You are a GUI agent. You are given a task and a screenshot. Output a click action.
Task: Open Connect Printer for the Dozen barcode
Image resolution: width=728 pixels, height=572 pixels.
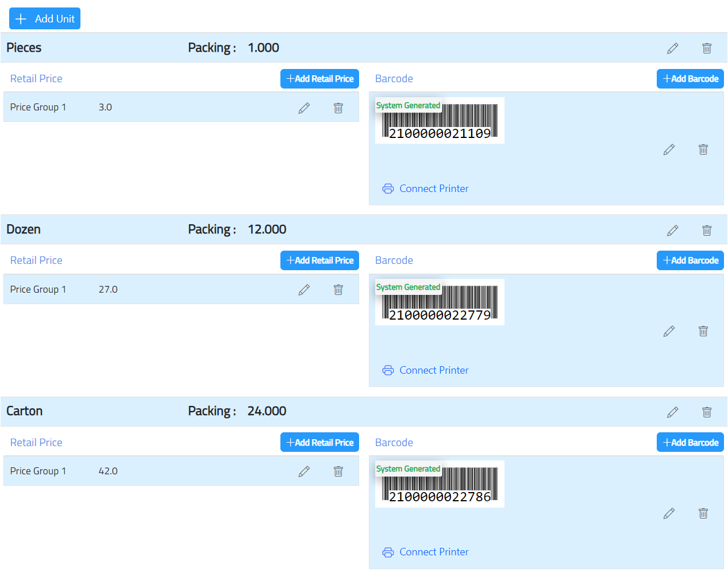point(434,370)
